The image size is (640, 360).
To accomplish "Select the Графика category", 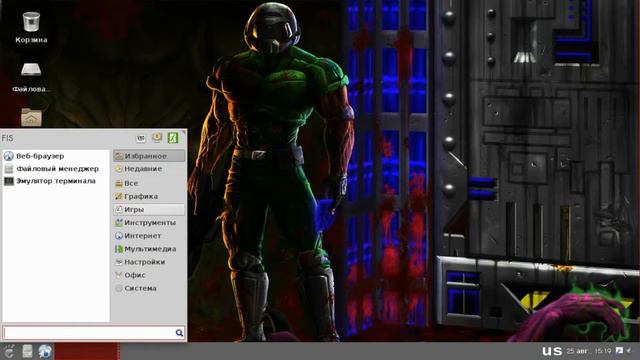I will pyautogui.click(x=149, y=196).
